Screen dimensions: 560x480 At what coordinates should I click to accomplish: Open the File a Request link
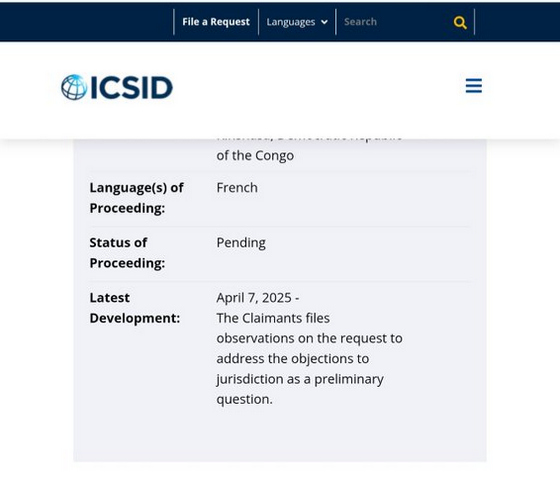(x=216, y=22)
